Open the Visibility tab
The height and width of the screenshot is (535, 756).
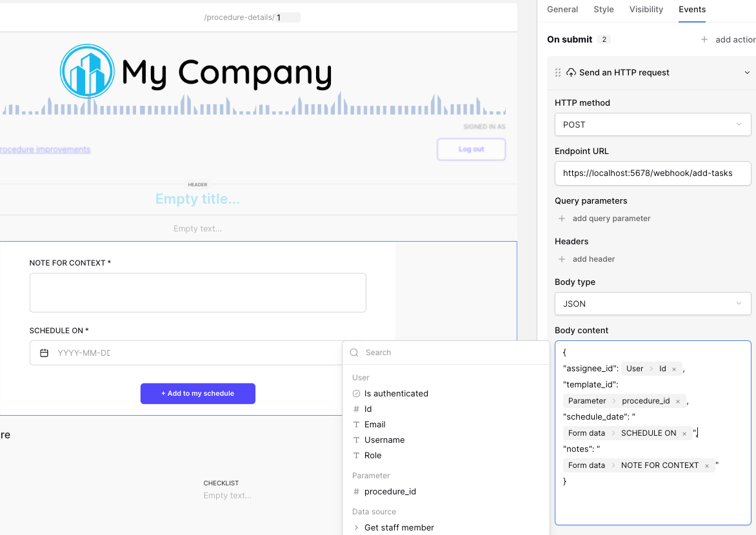pos(646,10)
